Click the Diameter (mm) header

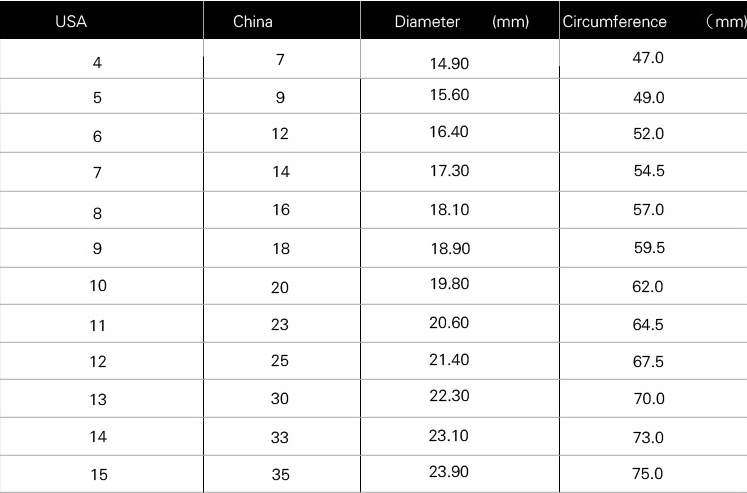coord(461,21)
